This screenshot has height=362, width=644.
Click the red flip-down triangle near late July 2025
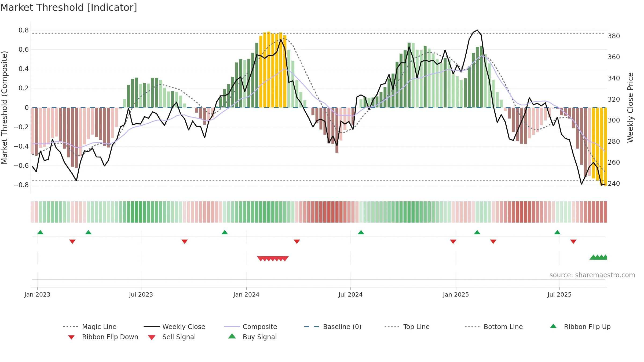[573, 242]
